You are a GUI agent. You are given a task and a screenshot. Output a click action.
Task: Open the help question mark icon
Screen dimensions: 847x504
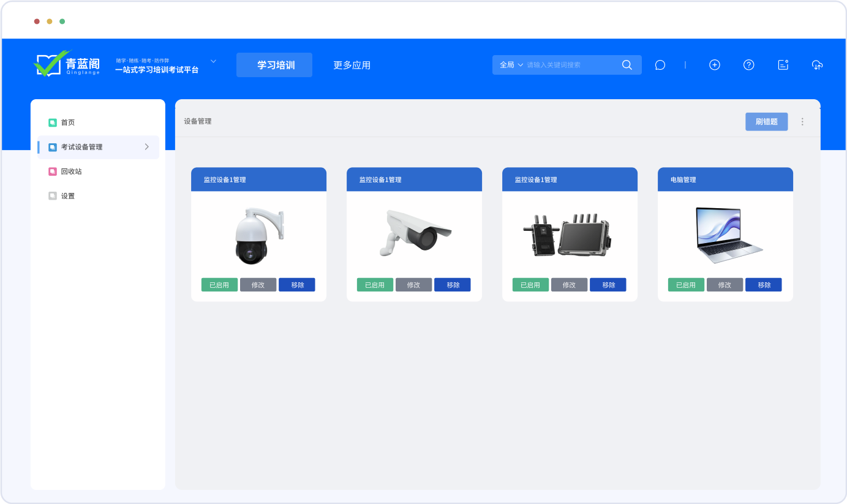point(748,65)
